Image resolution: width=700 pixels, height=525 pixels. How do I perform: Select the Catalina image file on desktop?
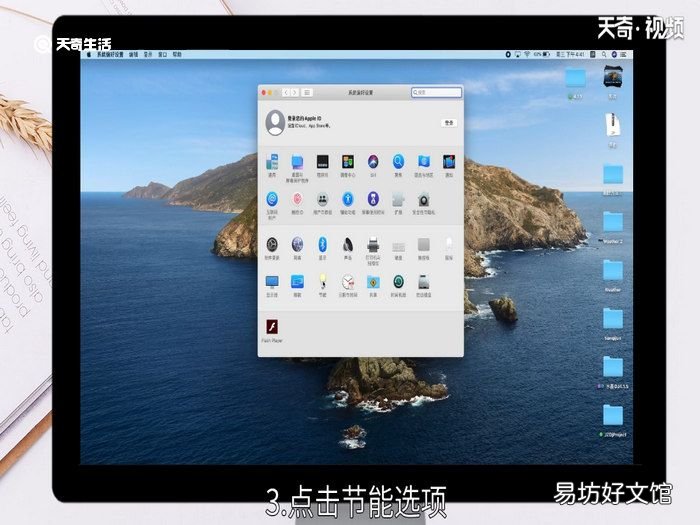click(613, 77)
